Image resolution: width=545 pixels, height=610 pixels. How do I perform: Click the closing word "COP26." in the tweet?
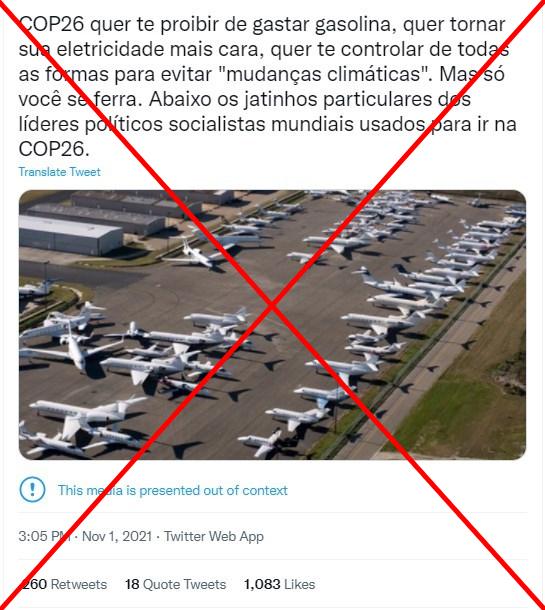pyautogui.click(x=54, y=149)
